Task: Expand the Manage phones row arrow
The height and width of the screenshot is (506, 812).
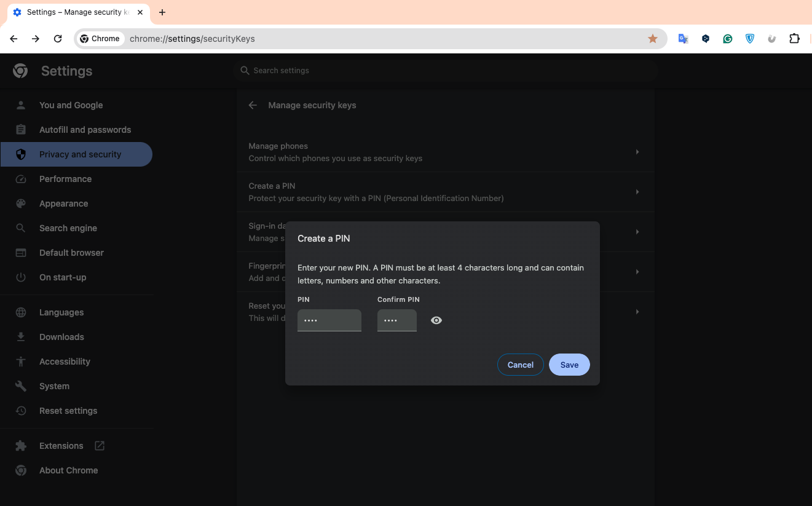Action: [637, 152]
